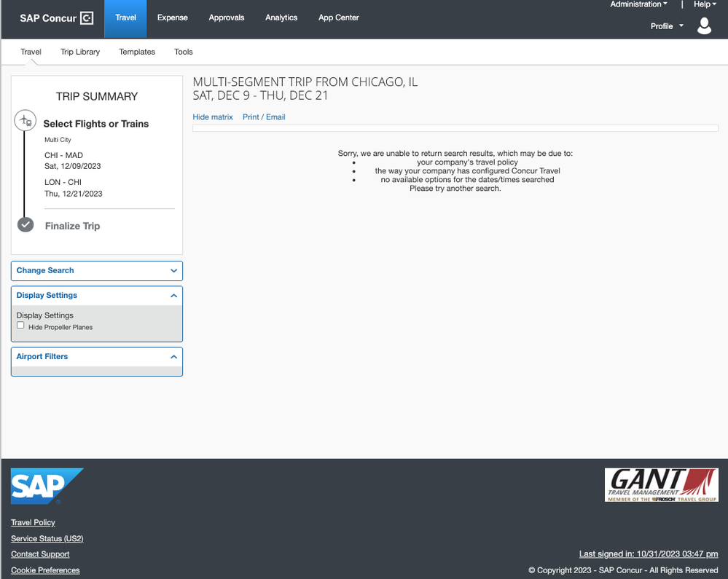Click the Multi City label

[x=58, y=140]
